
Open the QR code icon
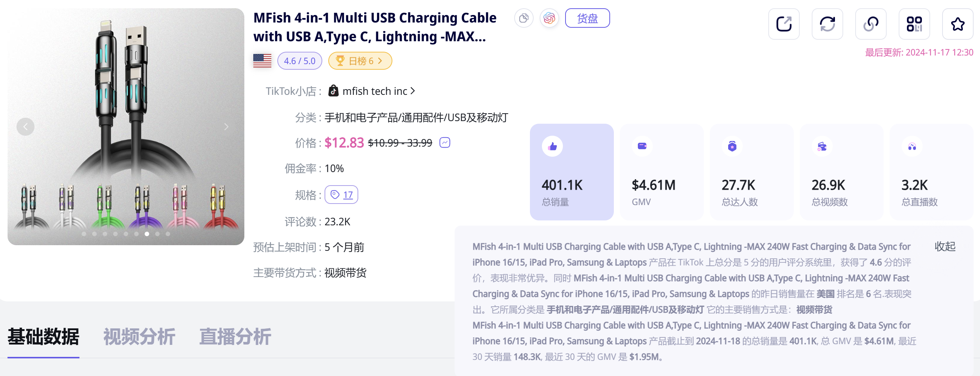914,24
